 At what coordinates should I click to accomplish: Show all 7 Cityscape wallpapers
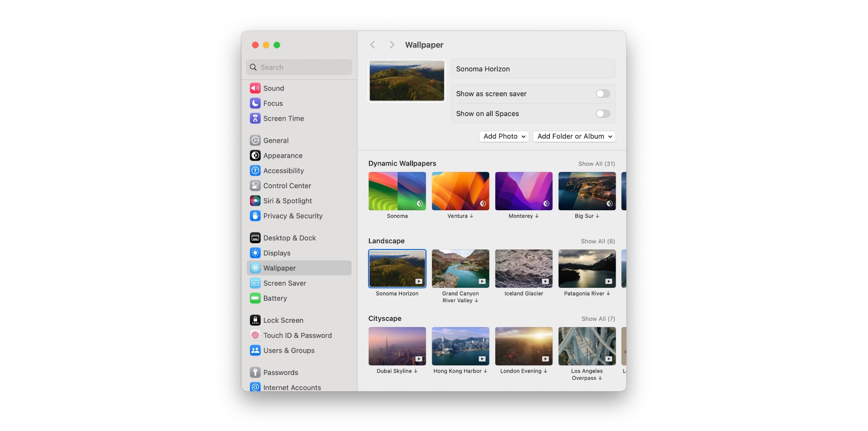click(x=598, y=319)
